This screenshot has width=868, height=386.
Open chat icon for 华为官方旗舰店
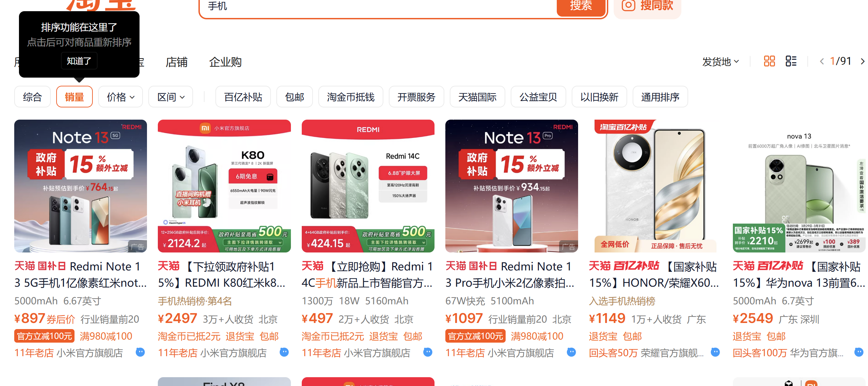pos(859,352)
